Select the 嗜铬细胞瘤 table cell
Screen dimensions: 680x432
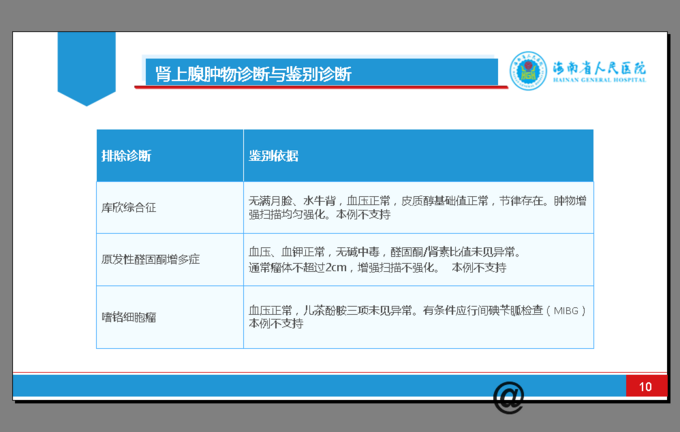129,317
